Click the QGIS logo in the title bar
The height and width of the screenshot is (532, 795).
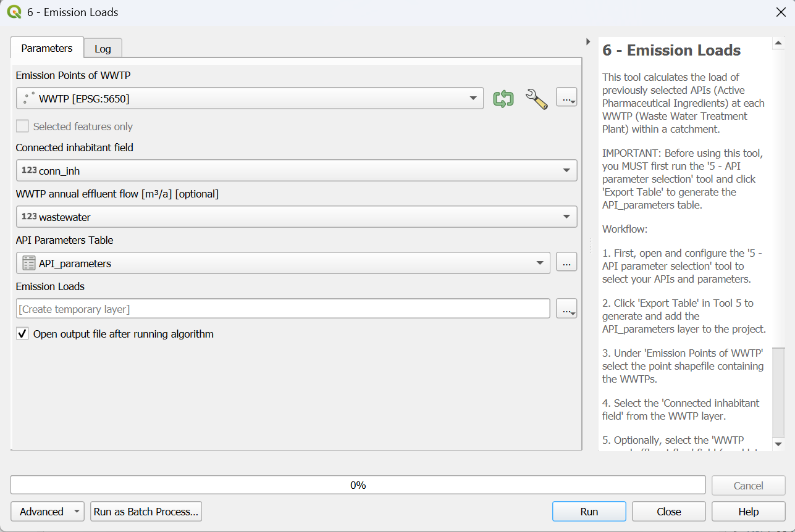click(x=14, y=12)
